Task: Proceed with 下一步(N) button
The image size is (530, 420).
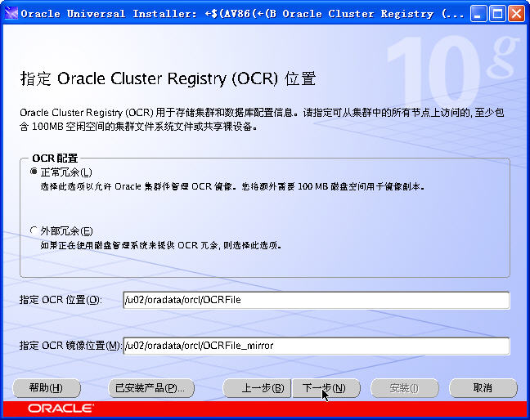Action: click(x=326, y=388)
